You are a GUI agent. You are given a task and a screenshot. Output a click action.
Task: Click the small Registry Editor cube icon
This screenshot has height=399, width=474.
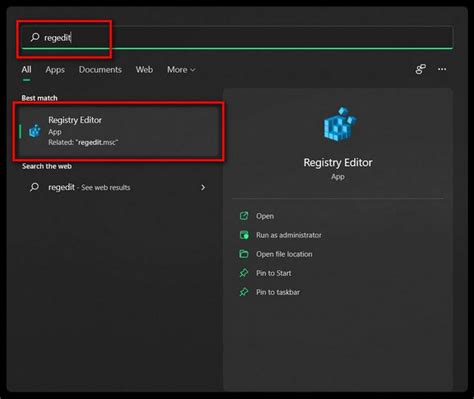click(35, 131)
